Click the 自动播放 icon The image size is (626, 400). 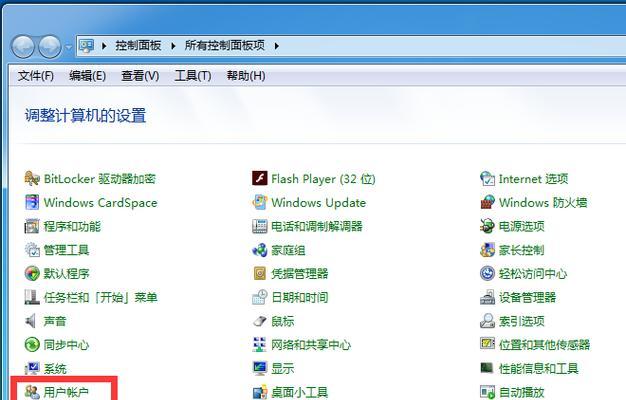coord(487,392)
